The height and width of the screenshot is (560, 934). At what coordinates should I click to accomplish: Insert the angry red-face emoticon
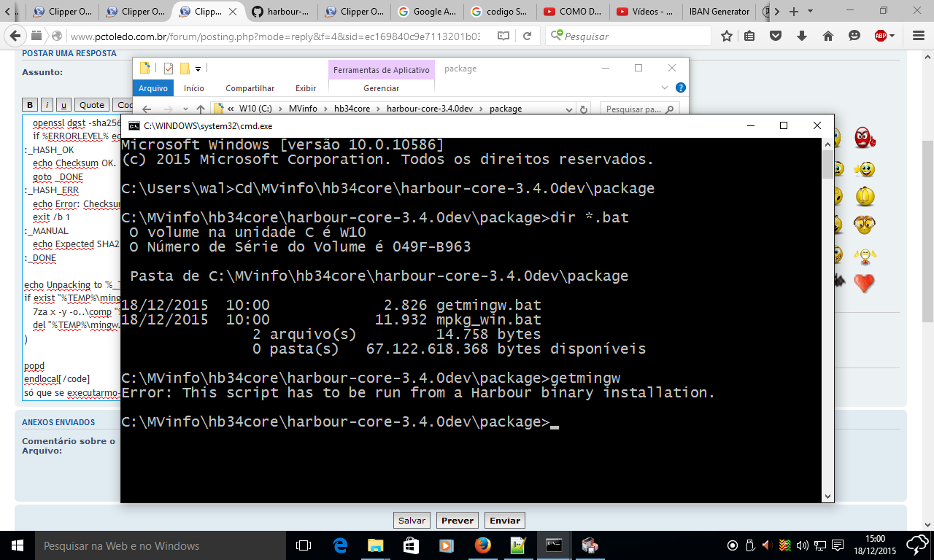coord(865,136)
